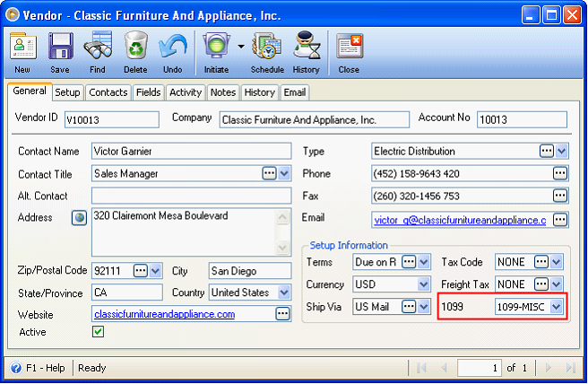
Task: Open ellipsis button for Fax field
Action: click(560, 196)
